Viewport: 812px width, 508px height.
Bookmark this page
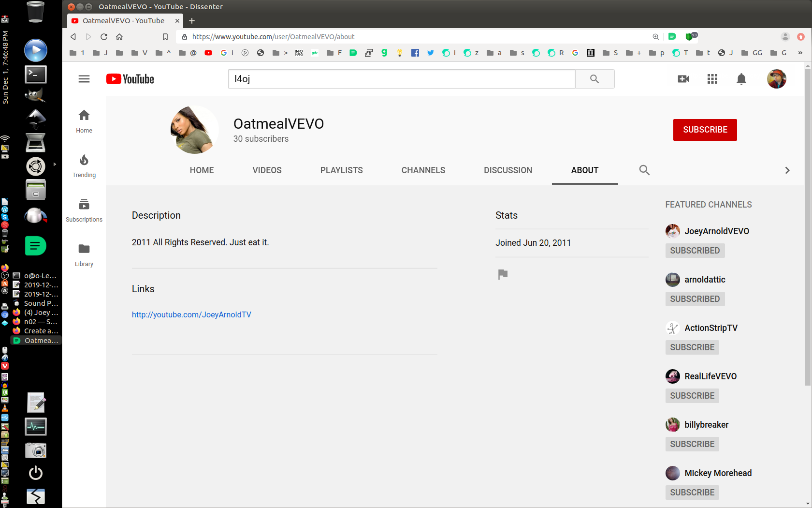(165, 37)
